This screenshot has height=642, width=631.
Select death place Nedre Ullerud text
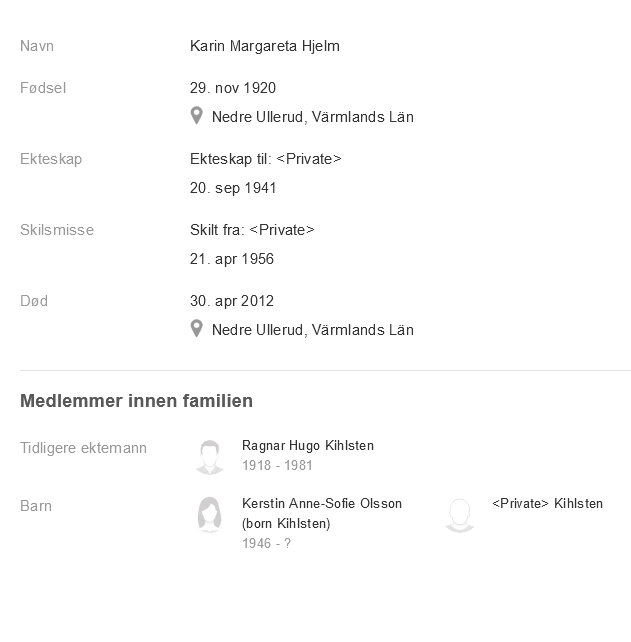[312, 330]
